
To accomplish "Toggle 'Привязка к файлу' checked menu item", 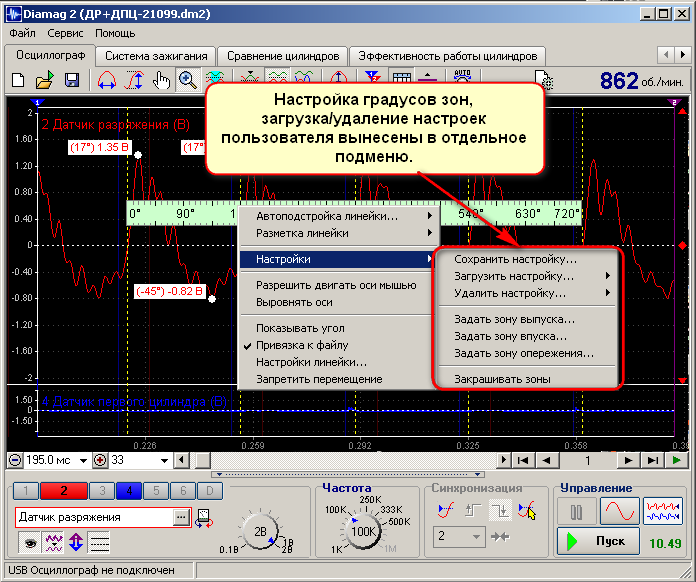I will coord(335,345).
